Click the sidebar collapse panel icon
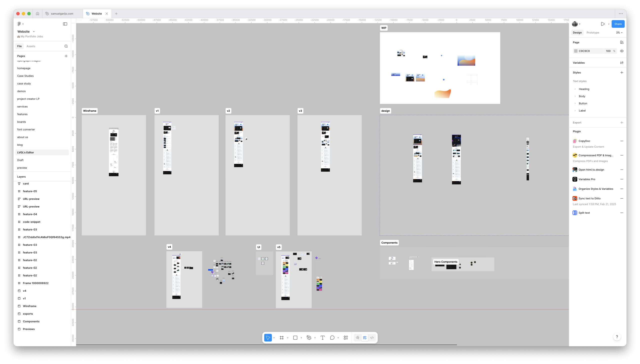Image resolution: width=640 pixels, height=364 pixels. (x=65, y=24)
